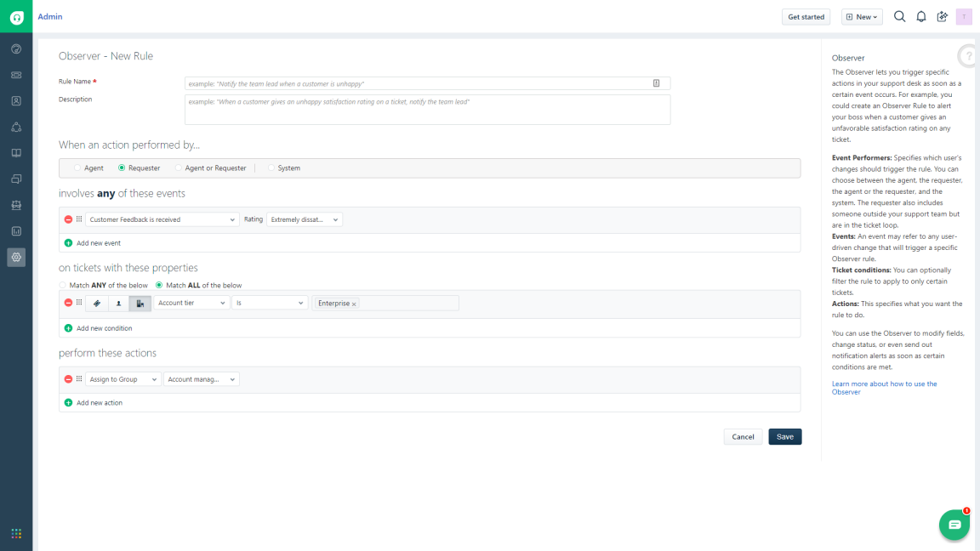The width and height of the screenshot is (980, 551).
Task: Open the Account tier condition dropdown
Action: (191, 302)
